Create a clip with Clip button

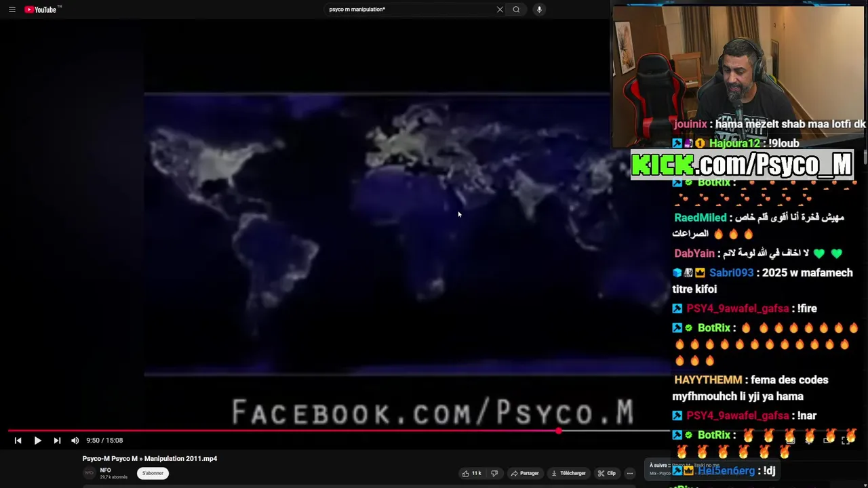coord(607,473)
